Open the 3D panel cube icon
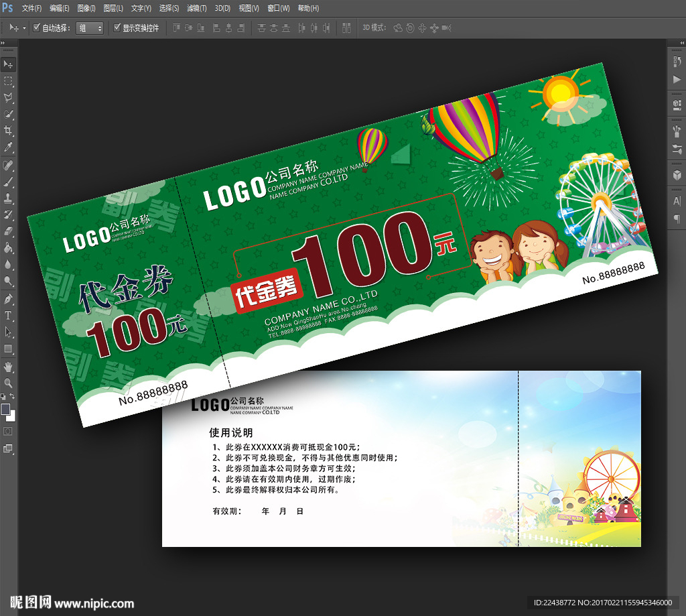The height and width of the screenshot is (616, 686). tap(677, 175)
